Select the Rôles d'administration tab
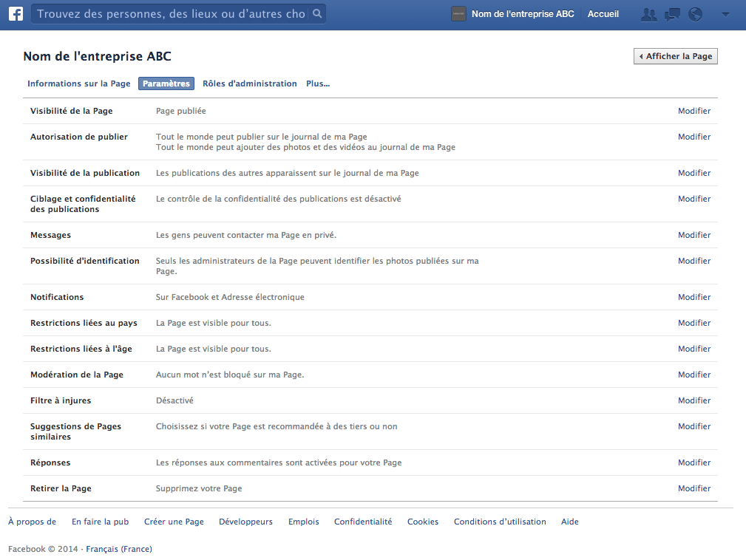The height and width of the screenshot is (560, 746). (250, 83)
